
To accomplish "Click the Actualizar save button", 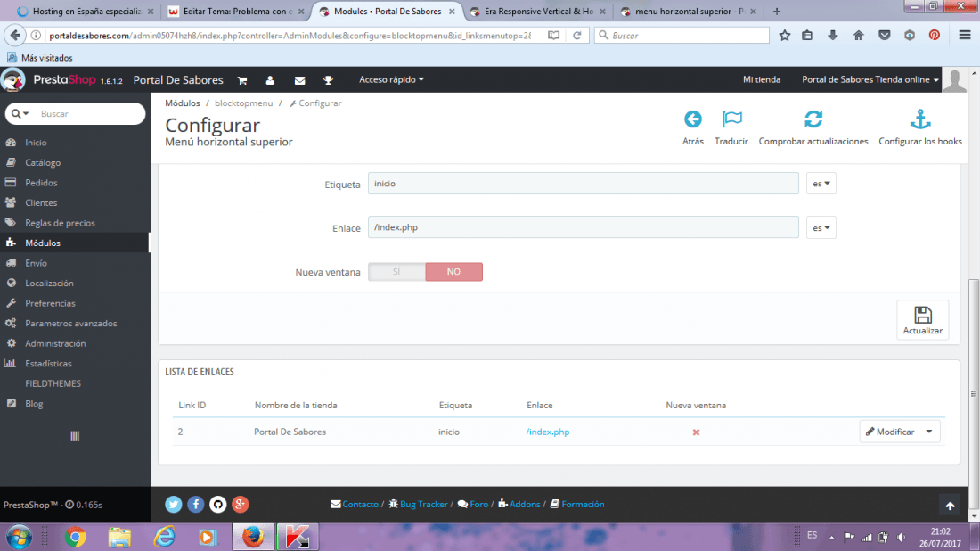I will tap(922, 319).
